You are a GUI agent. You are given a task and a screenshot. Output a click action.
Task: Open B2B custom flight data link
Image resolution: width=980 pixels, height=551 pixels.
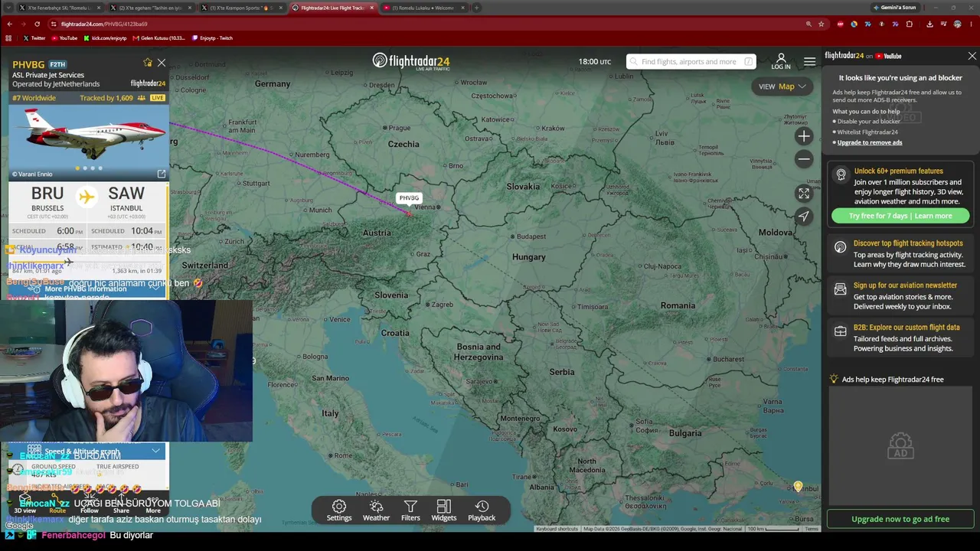[x=900, y=337]
